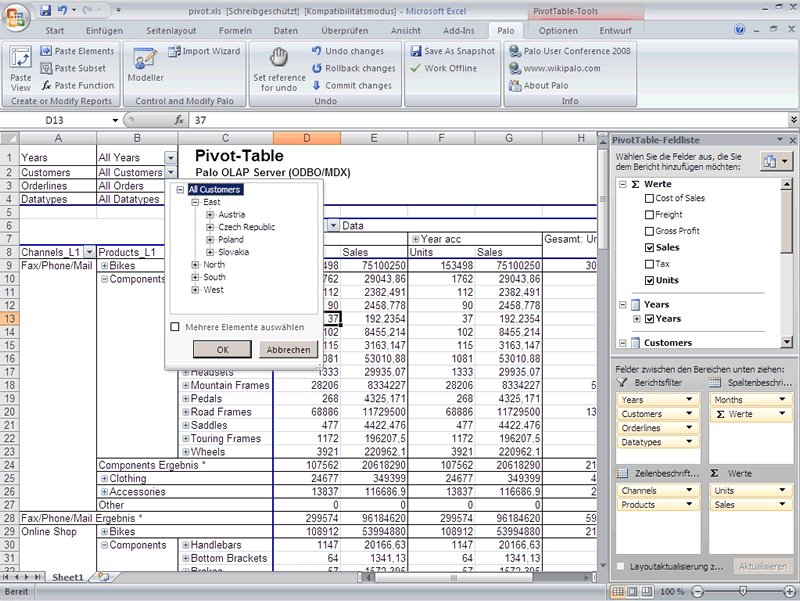This screenshot has height=601, width=800.
Task: Click Abbrechen to cancel filter
Action: tap(288, 349)
